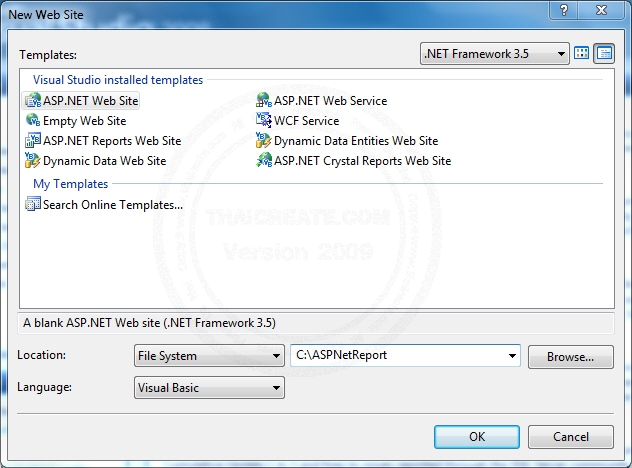Expand the path history dropdown arrow

tap(512, 356)
